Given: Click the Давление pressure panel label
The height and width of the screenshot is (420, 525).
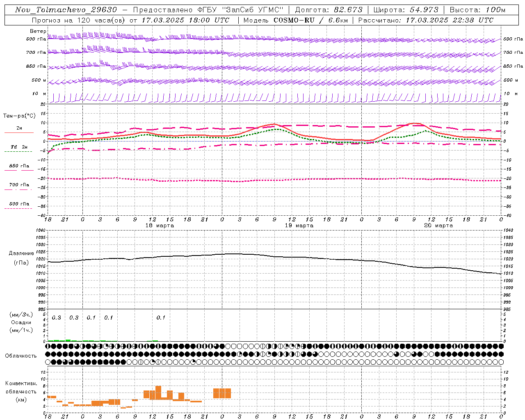Looking at the screenshot, I should click(21, 253).
